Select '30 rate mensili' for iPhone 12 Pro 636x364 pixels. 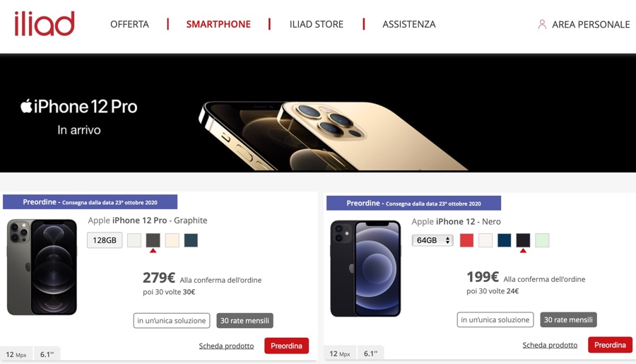(245, 321)
